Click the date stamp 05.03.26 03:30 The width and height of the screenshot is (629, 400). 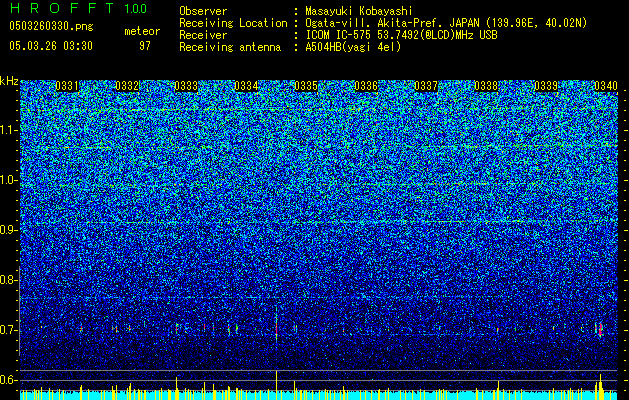[51, 46]
